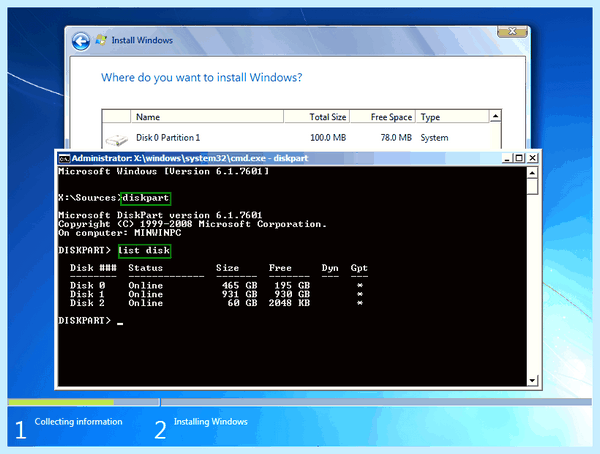Screen dimensions: 600x454
Task: Click the Gpt column header in diskpart output
Action: (x=359, y=268)
